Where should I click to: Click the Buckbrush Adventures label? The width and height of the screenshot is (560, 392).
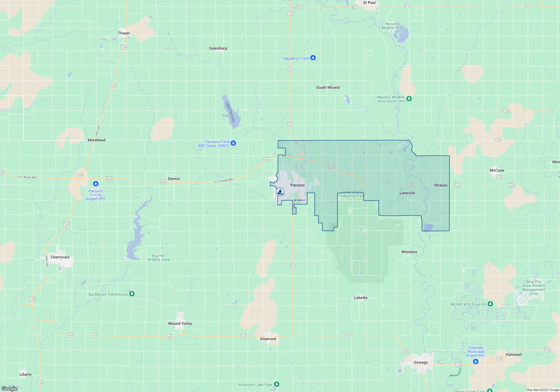108,294
